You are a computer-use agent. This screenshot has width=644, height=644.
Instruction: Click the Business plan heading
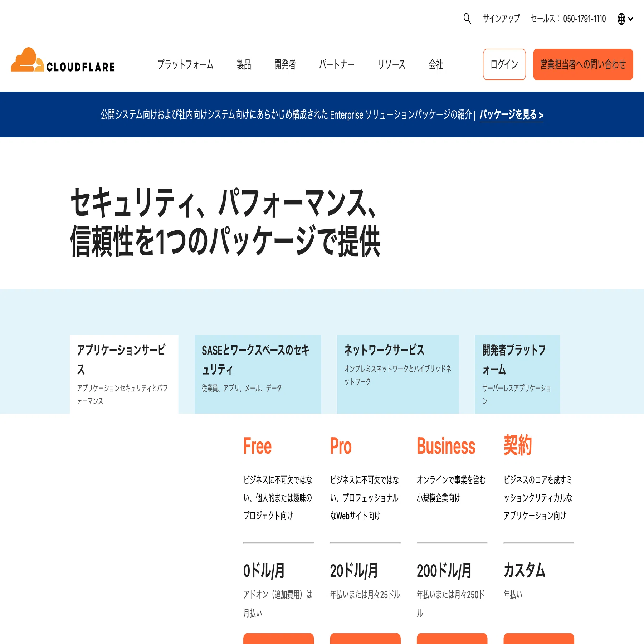pyautogui.click(x=446, y=446)
